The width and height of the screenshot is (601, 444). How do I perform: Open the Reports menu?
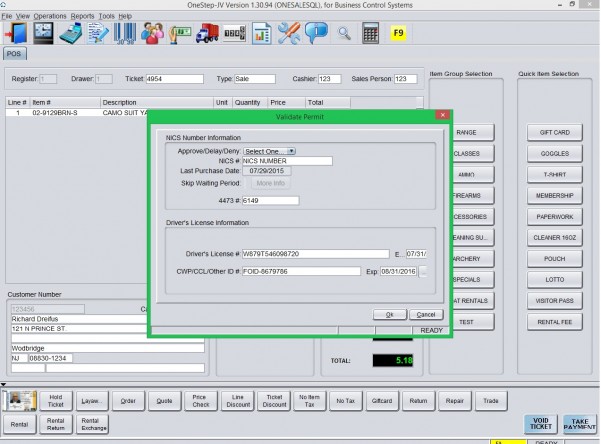(83, 17)
